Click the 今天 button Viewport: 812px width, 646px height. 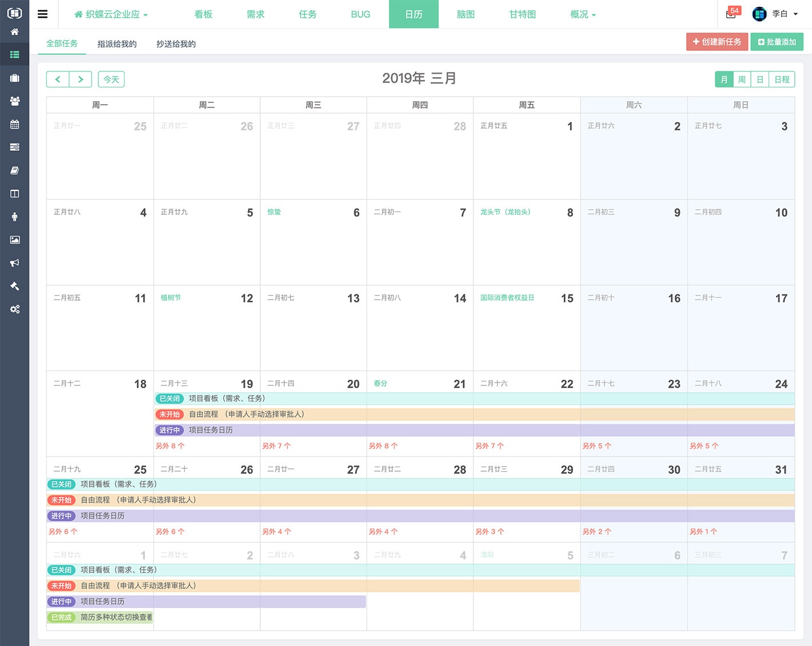(x=112, y=79)
